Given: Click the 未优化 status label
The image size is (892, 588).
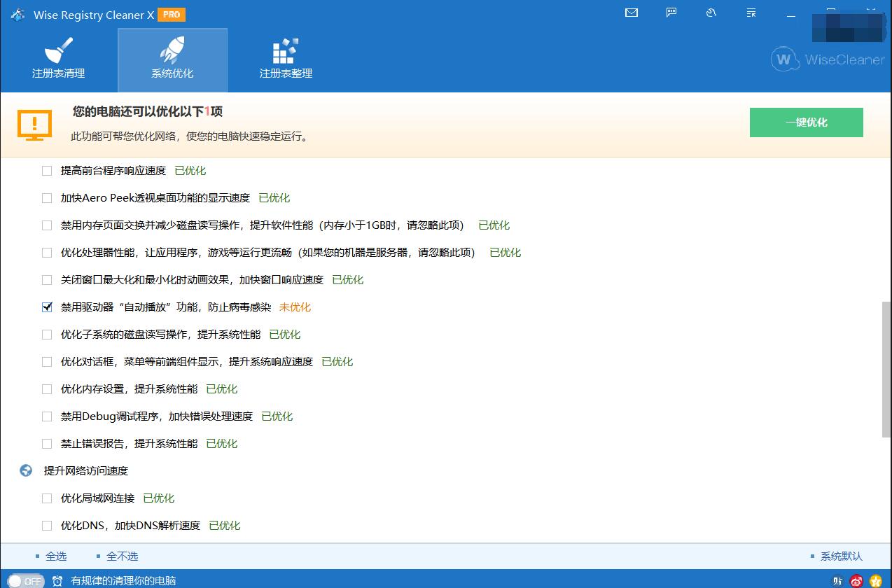Looking at the screenshot, I should (295, 307).
